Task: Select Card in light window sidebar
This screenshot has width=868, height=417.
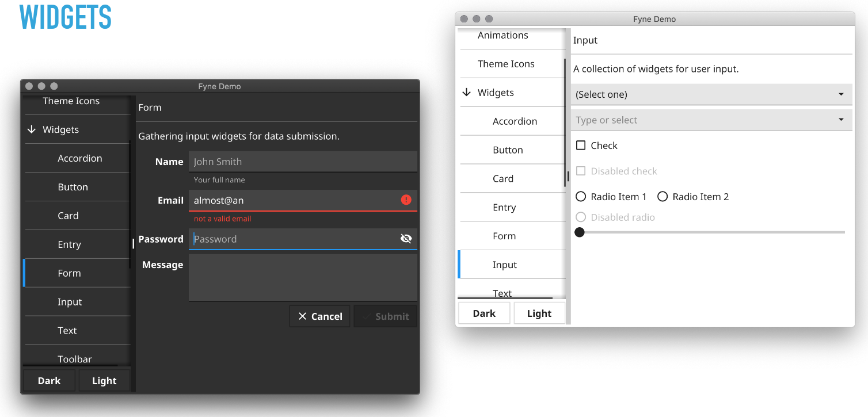Action: [x=502, y=178]
